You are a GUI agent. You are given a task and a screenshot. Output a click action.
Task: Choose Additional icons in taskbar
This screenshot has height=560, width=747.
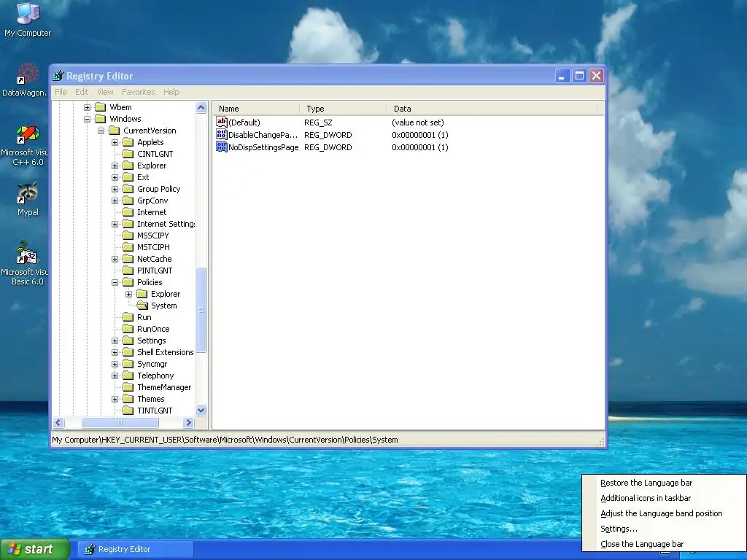pos(664,498)
